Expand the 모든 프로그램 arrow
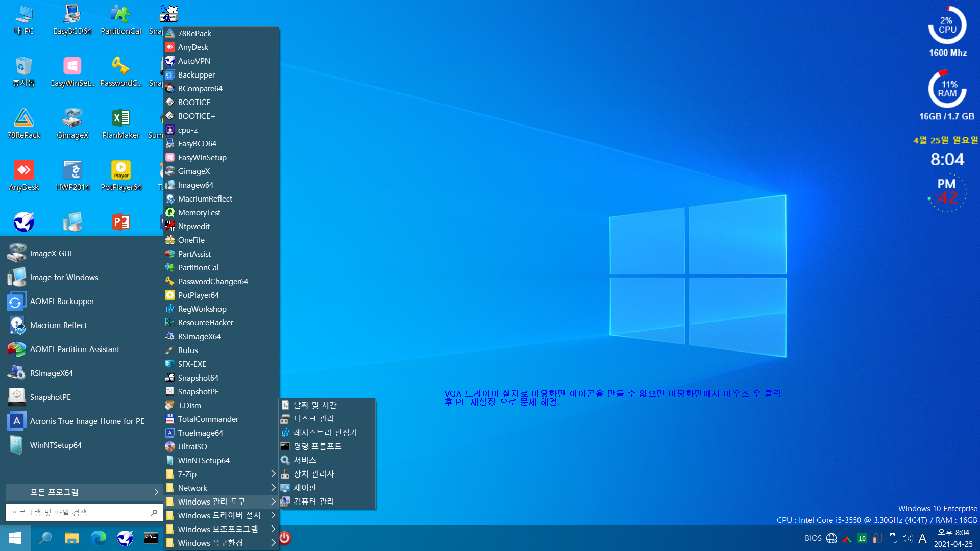This screenshot has height=551, width=980. 156,492
